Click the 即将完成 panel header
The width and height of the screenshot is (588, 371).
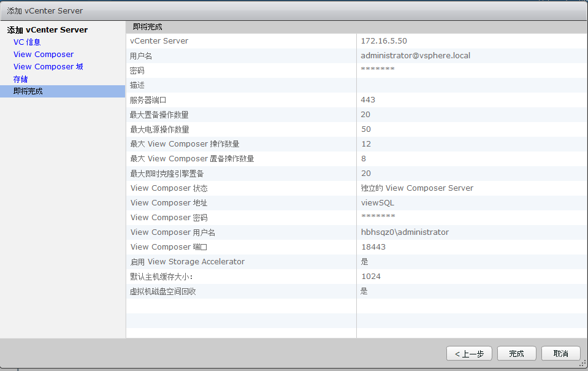pyautogui.click(x=357, y=27)
